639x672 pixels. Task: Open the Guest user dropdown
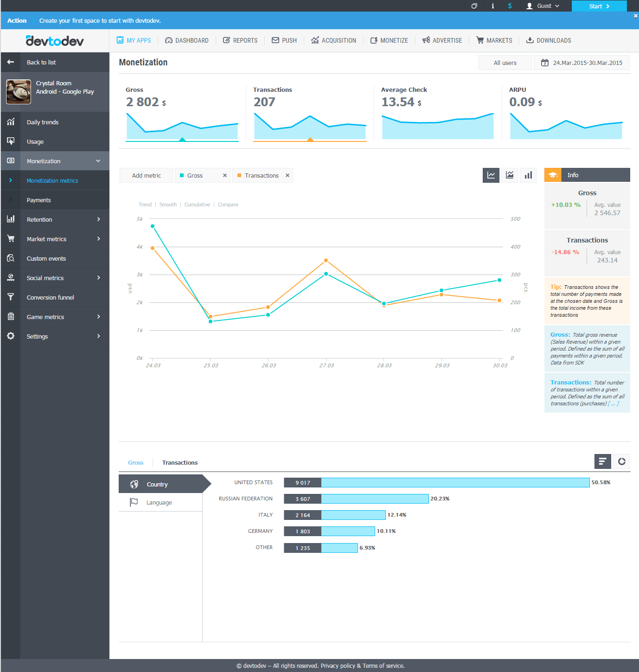(x=543, y=6)
